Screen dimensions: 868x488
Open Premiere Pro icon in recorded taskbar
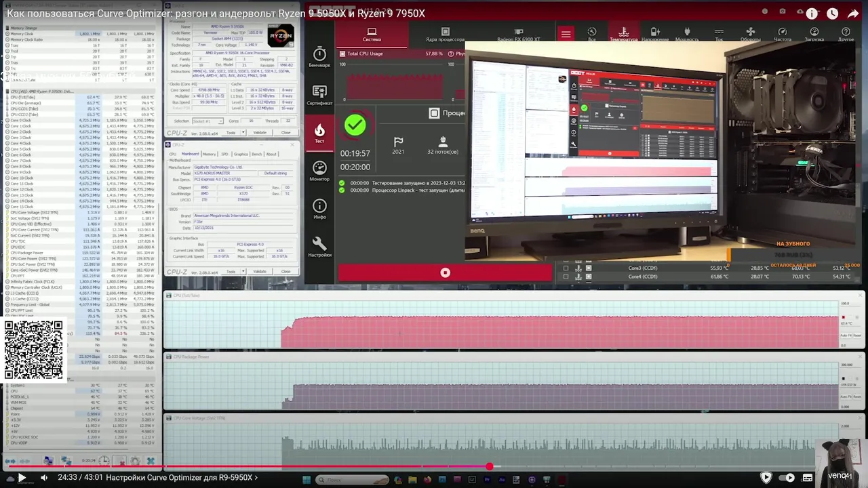pyautogui.click(x=487, y=480)
